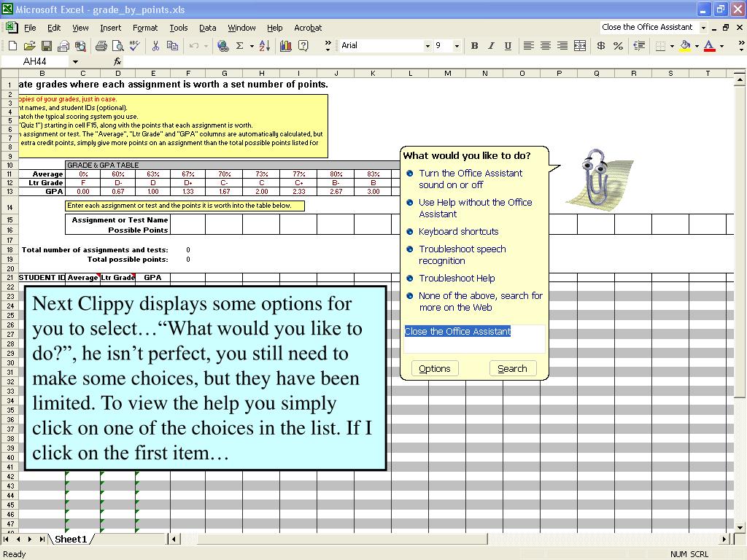Click the AutoSum sigma icon
The width and height of the screenshot is (747, 560).
coord(239,46)
